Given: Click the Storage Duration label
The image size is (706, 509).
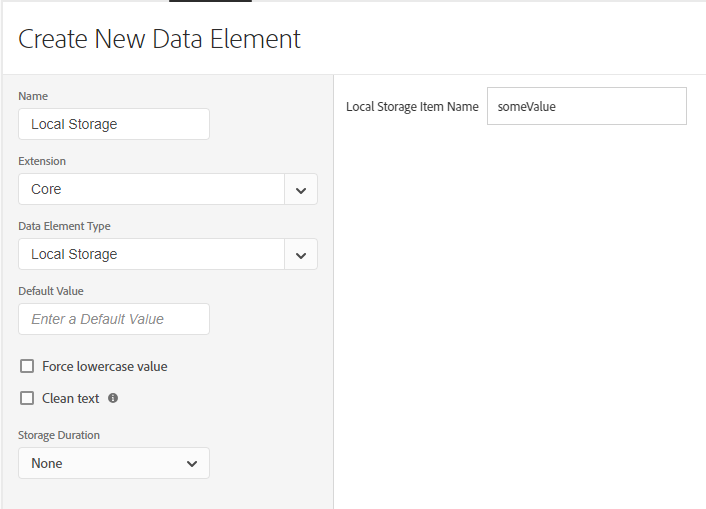Looking at the screenshot, I should coord(59,435).
